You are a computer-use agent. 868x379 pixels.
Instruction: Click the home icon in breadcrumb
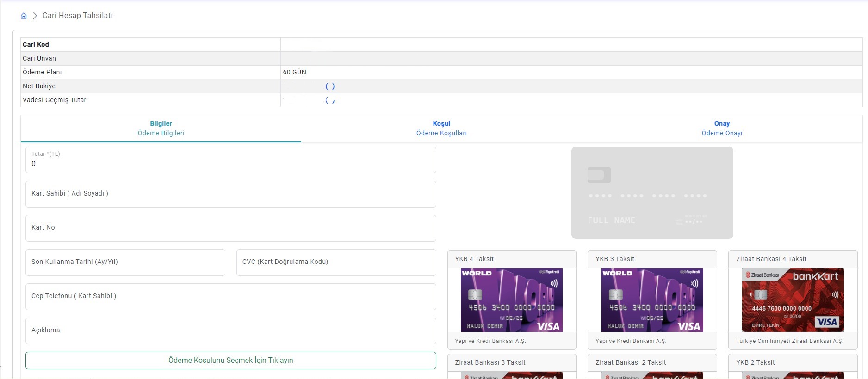pyautogui.click(x=24, y=16)
